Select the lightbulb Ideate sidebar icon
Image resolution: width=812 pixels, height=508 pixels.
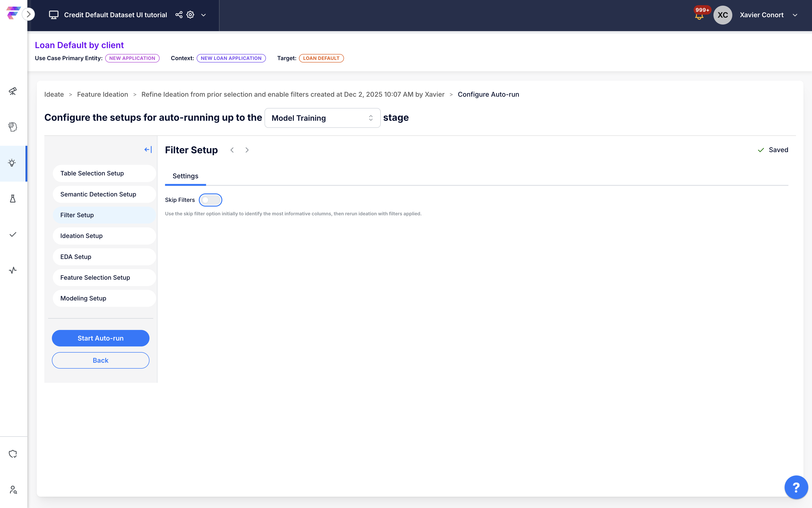pos(12,163)
